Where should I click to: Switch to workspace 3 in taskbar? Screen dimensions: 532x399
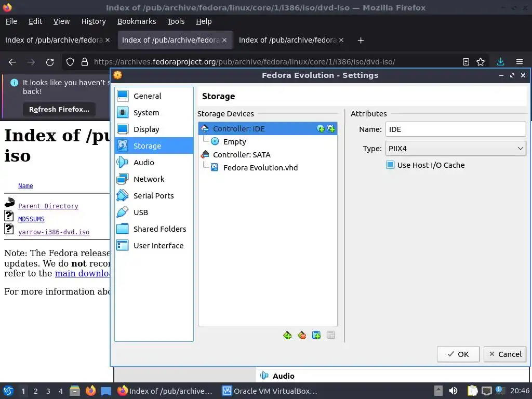pyautogui.click(x=48, y=391)
